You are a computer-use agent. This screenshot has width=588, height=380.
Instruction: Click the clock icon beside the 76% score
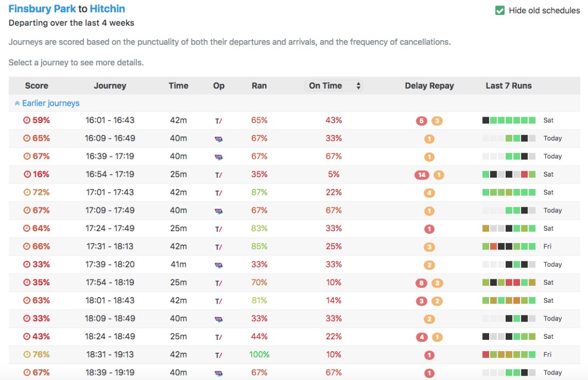point(27,355)
